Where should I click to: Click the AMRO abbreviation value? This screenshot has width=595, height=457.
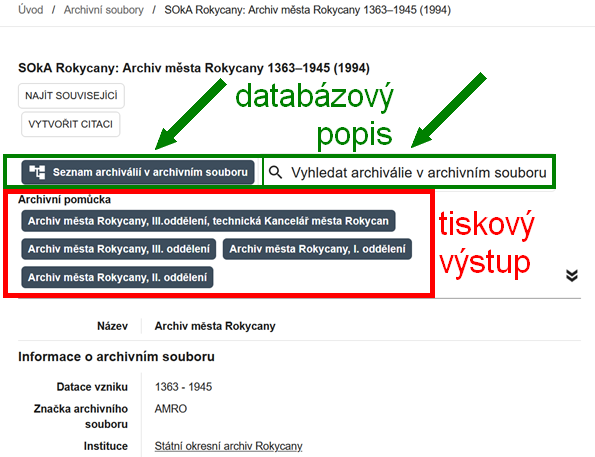(171, 409)
